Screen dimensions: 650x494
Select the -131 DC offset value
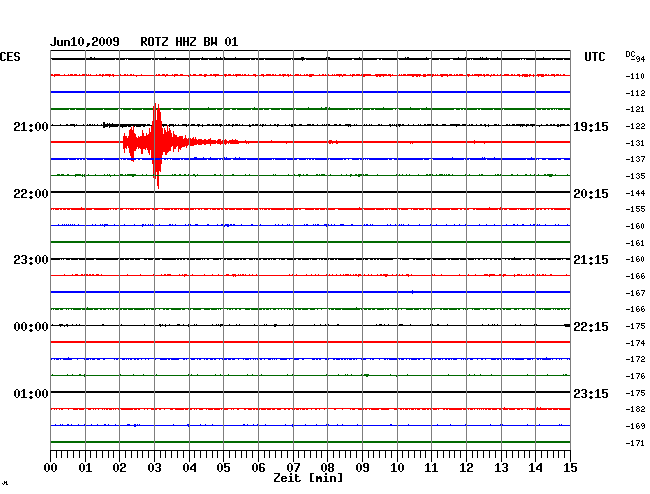click(635, 143)
